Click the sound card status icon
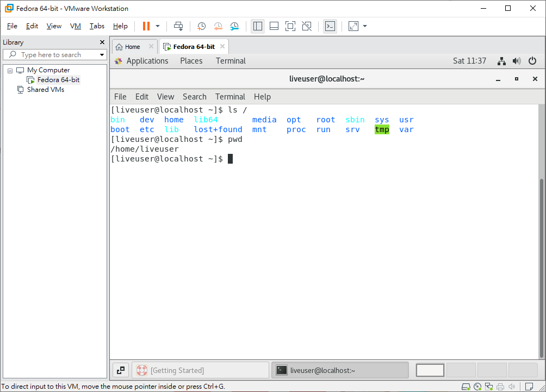This screenshot has height=392, width=546. tap(512, 387)
